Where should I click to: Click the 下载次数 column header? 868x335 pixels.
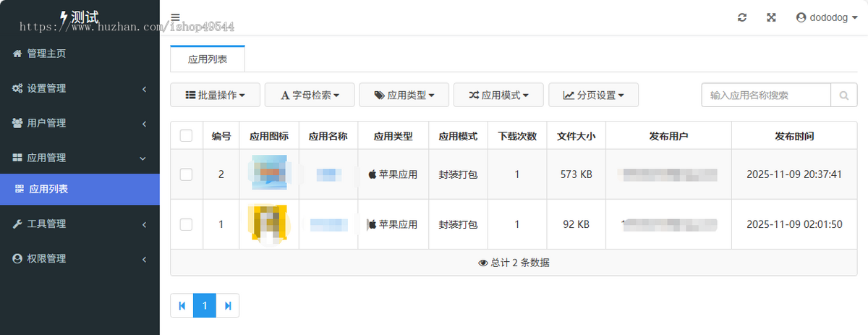click(517, 136)
